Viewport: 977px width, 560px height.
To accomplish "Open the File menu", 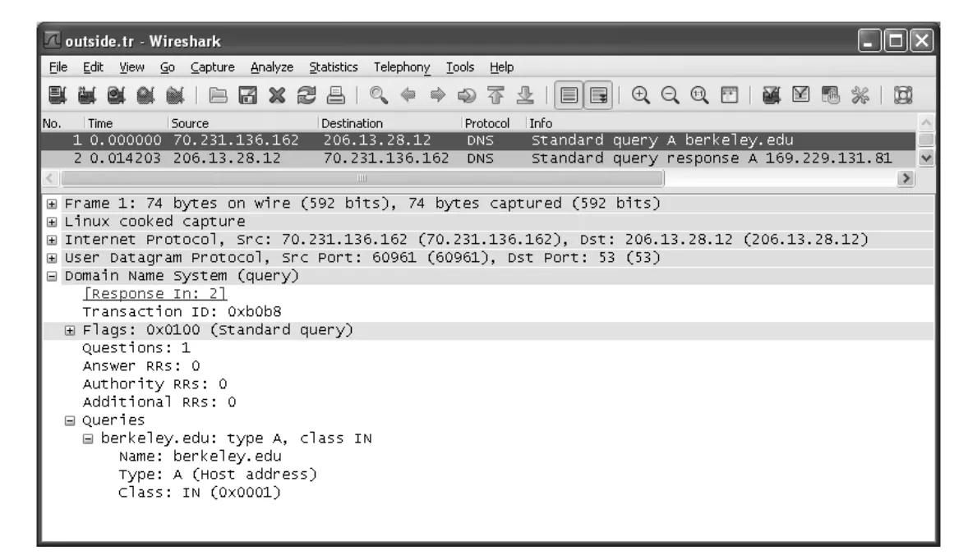I will pos(58,67).
